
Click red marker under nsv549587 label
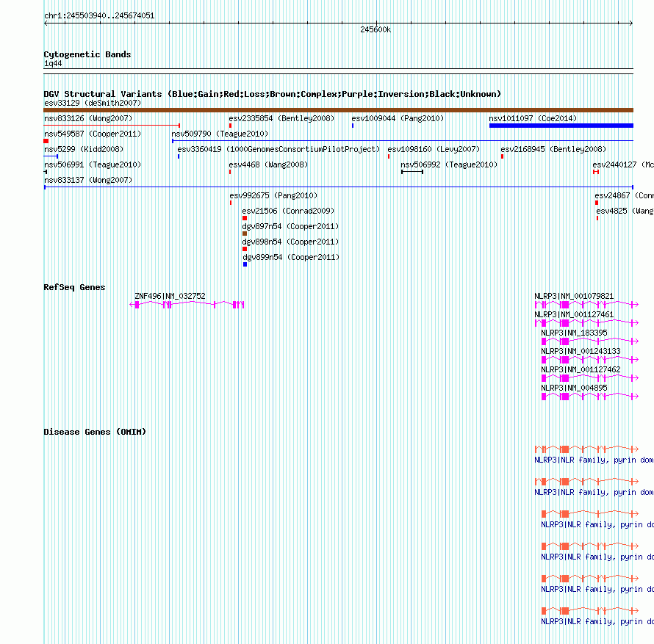pyautogui.click(x=46, y=141)
